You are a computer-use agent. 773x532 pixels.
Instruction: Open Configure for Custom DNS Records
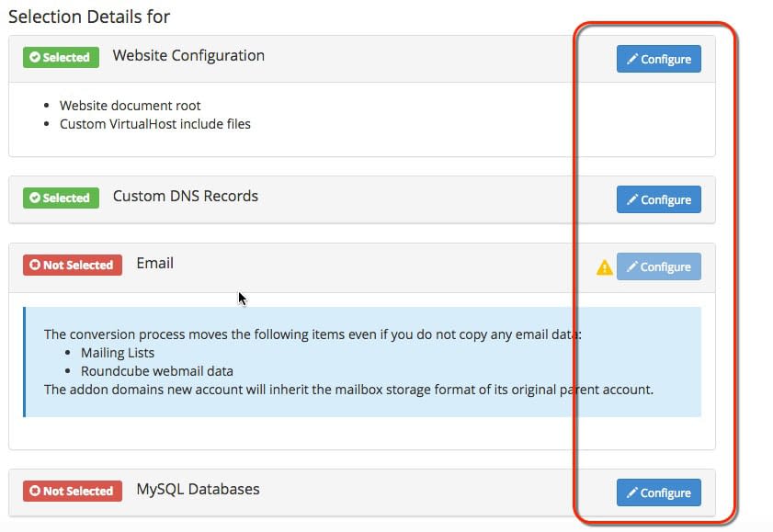[x=658, y=199]
